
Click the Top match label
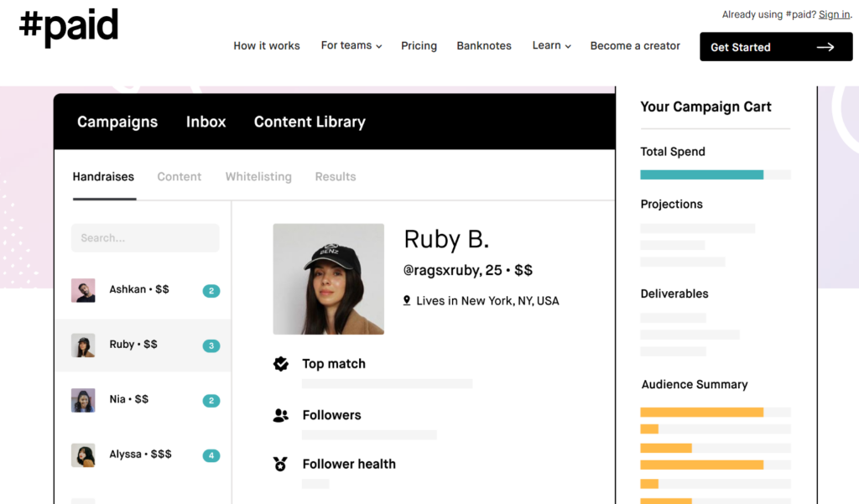tap(334, 364)
